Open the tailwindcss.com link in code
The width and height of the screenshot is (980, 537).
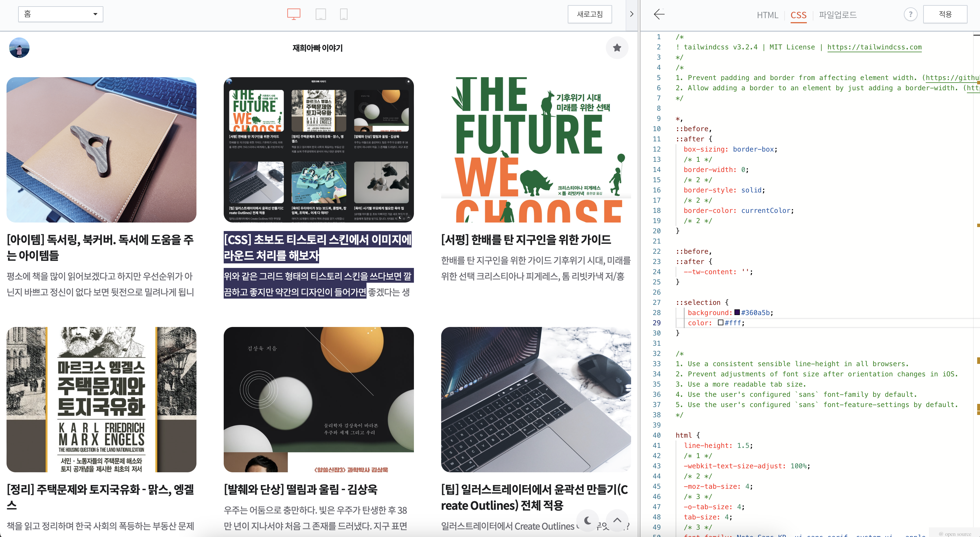(874, 47)
